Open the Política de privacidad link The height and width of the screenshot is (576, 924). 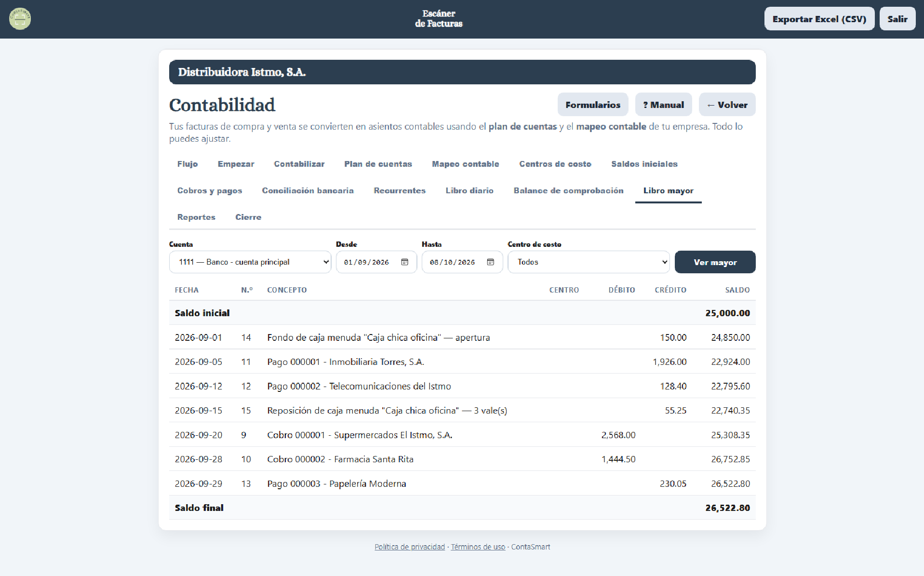(410, 547)
